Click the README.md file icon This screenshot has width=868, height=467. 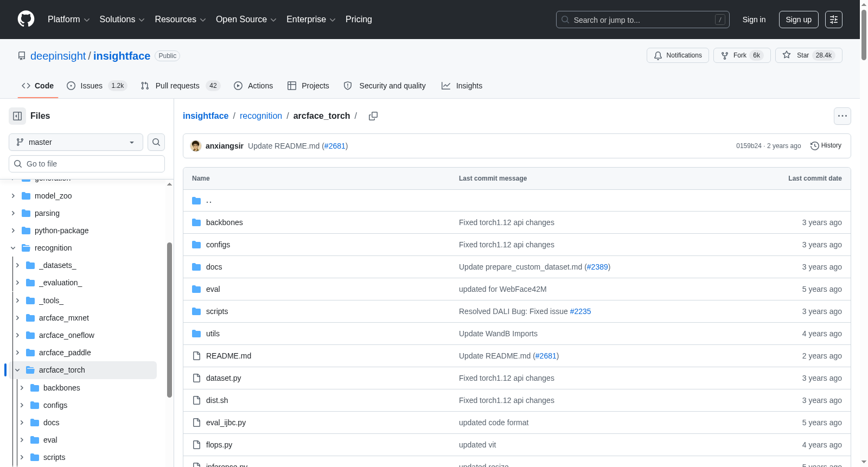tap(196, 356)
